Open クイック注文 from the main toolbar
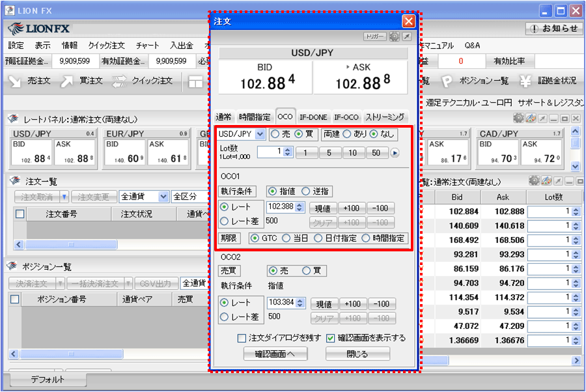 point(143,81)
